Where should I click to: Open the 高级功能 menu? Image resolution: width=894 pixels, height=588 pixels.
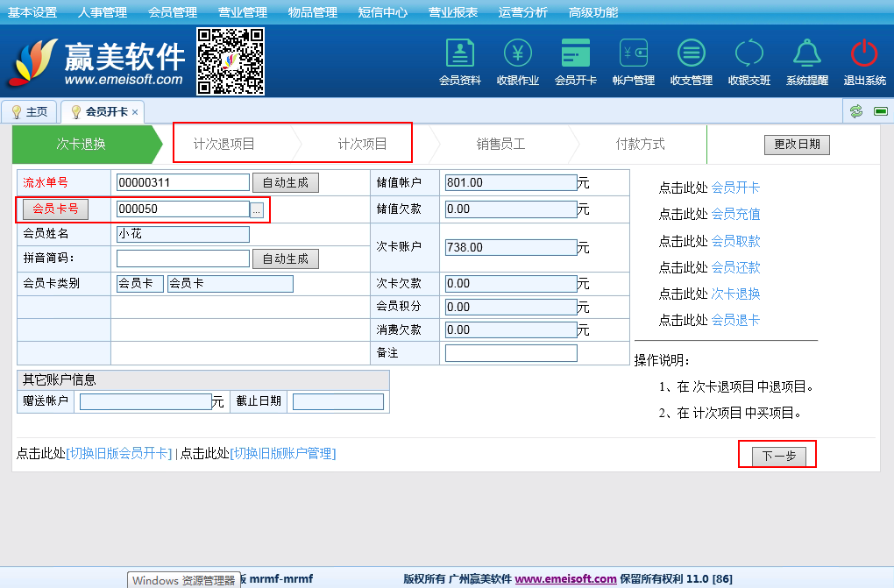tap(593, 12)
